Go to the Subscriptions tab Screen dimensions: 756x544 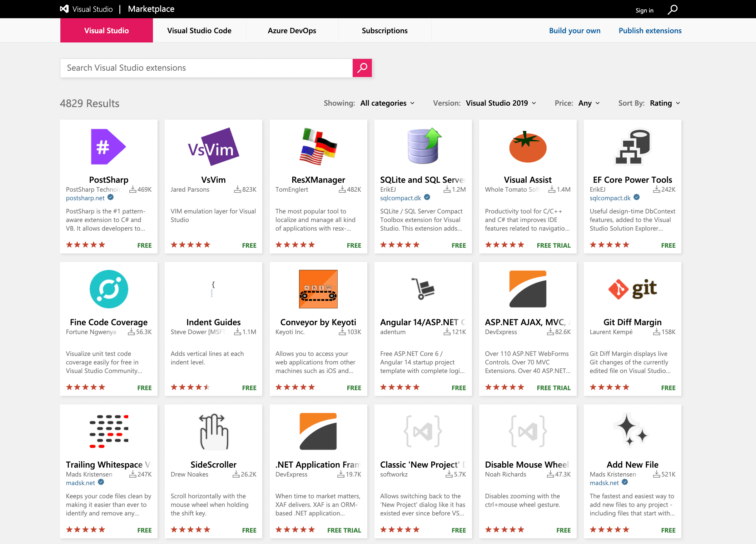pos(384,31)
